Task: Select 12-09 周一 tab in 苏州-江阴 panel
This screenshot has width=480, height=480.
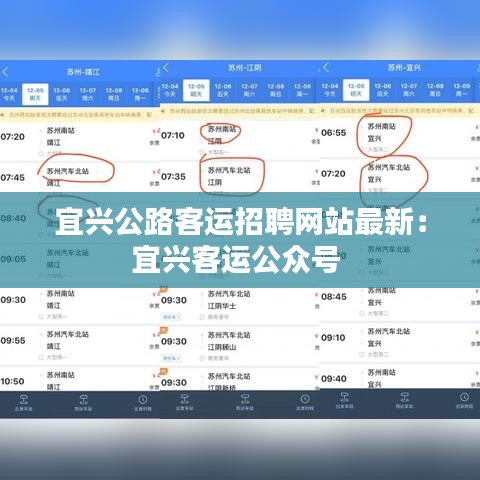Action: pyautogui.click(x=302, y=90)
